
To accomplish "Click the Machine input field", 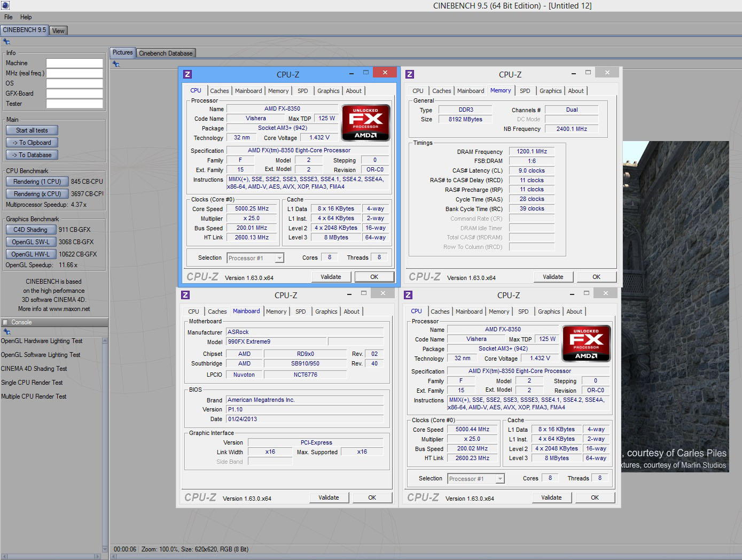I will 74,63.
